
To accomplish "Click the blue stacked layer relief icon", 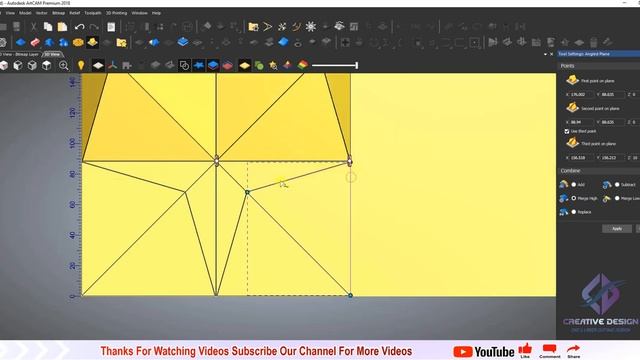I will (183, 42).
